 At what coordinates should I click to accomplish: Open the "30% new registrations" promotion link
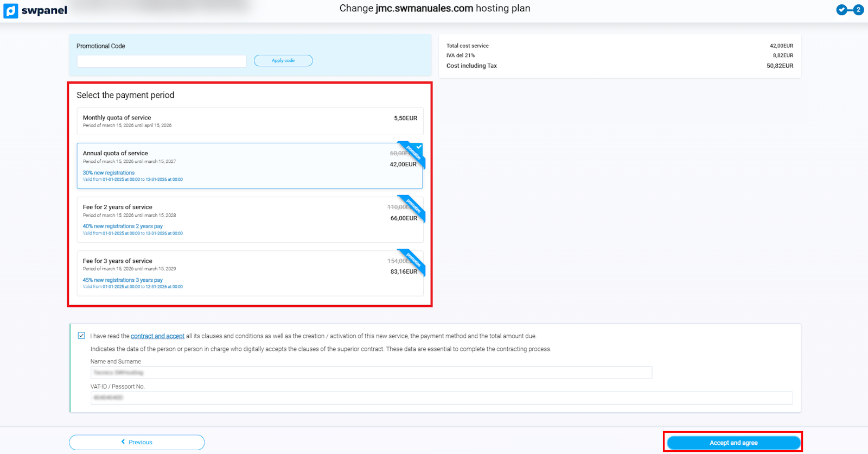pyautogui.click(x=108, y=173)
